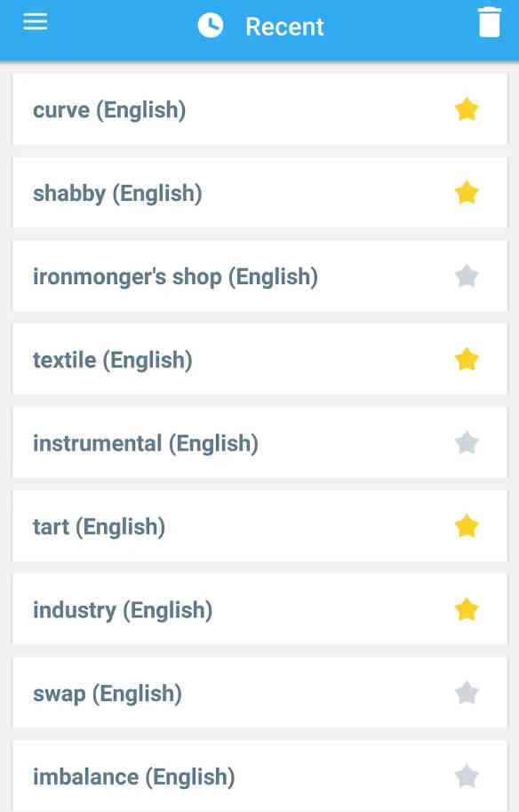Mark swap as favorite with star
Screen dimensions: 519x812
click(x=467, y=693)
